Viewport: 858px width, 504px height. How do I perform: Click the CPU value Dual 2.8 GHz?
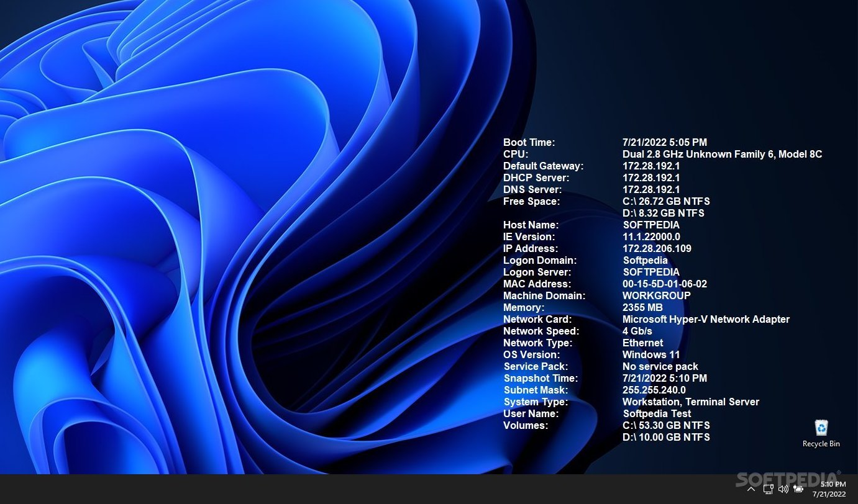pyautogui.click(x=722, y=154)
